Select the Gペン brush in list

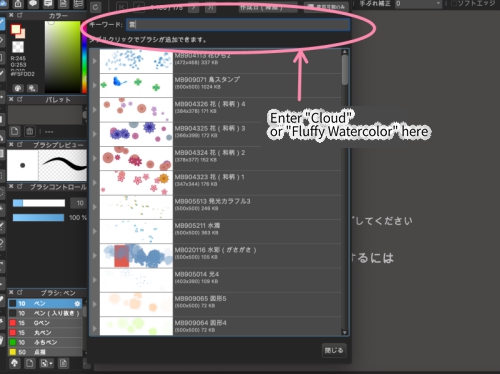(x=45, y=323)
